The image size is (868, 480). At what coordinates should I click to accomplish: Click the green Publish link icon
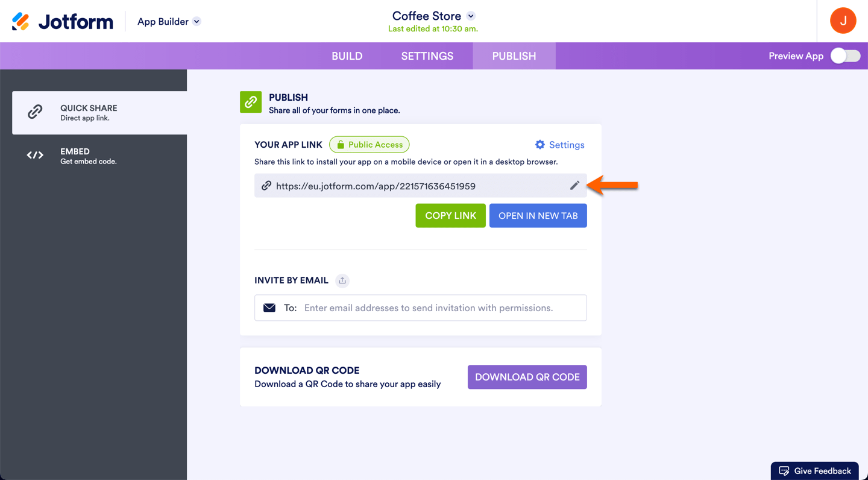(251, 103)
